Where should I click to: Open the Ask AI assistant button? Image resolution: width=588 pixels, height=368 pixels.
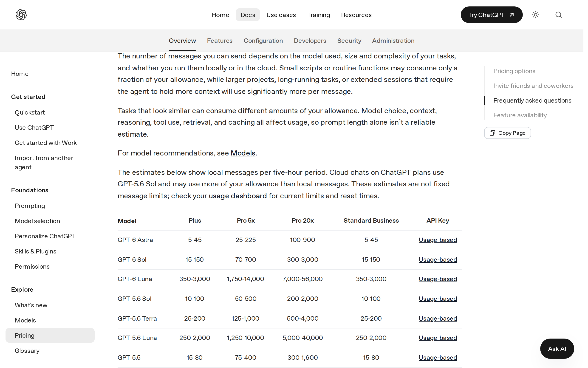(x=557, y=348)
